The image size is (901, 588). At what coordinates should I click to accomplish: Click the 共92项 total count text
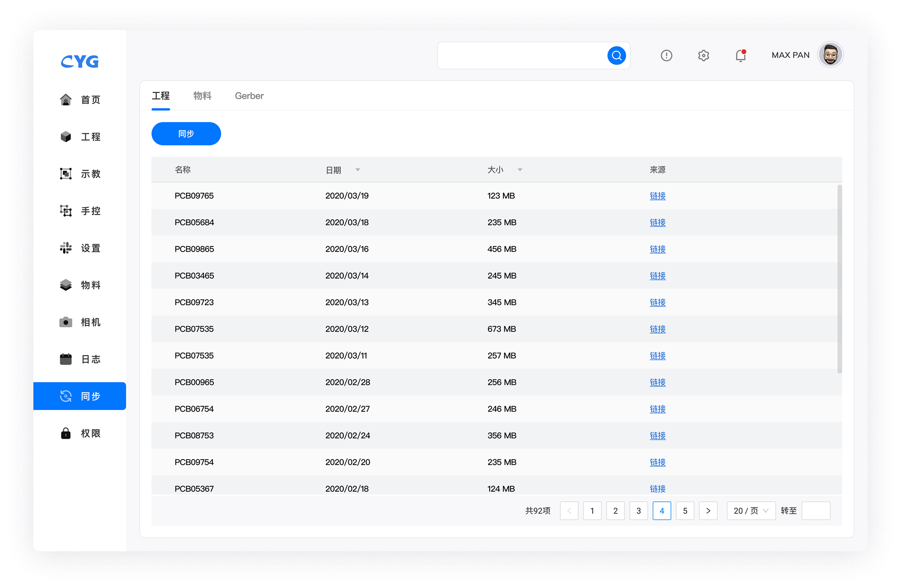[x=538, y=511]
